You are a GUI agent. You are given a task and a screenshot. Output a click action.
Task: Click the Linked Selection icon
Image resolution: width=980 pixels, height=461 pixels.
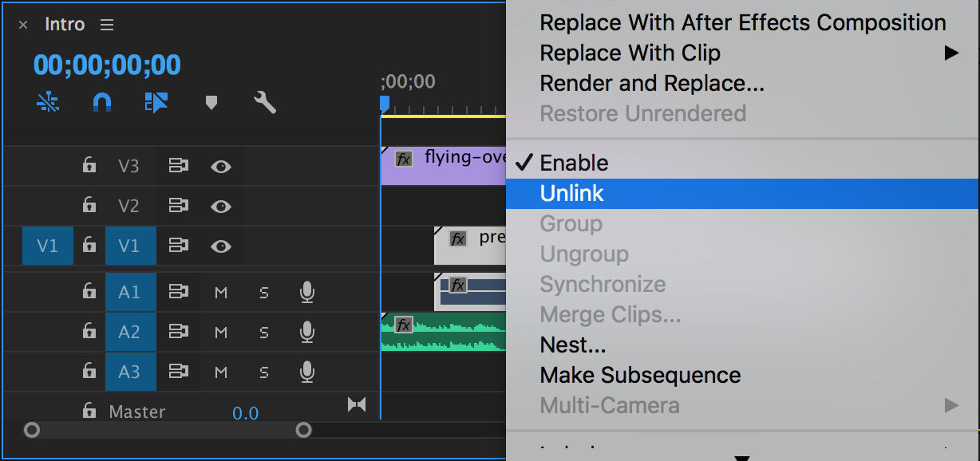[x=156, y=102]
